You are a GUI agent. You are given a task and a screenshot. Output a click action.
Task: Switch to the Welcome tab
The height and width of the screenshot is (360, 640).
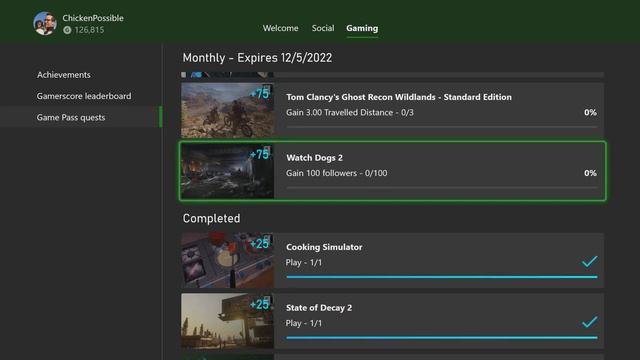(x=280, y=28)
